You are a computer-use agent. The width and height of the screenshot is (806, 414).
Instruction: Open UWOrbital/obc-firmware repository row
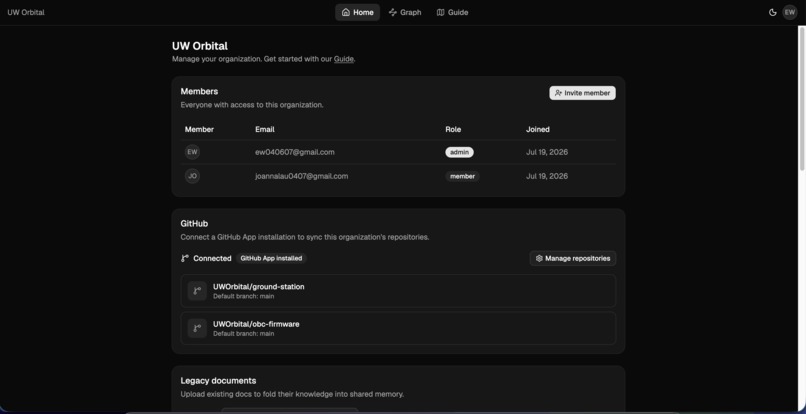tap(398, 328)
